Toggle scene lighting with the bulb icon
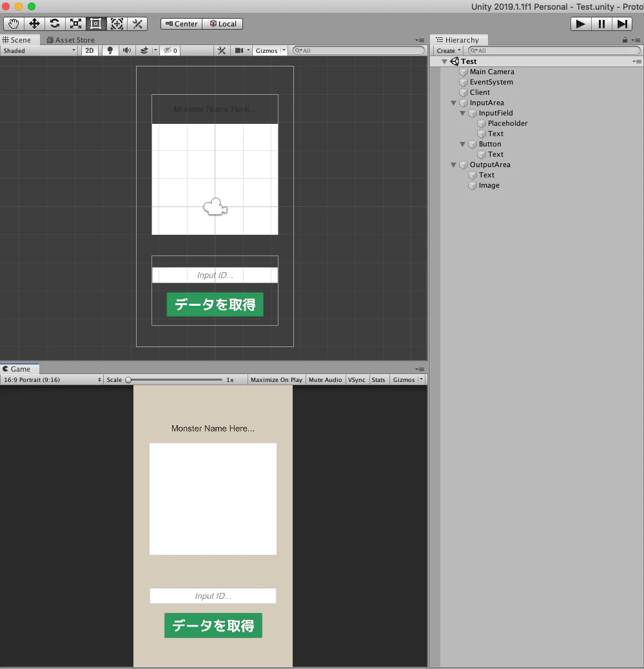The image size is (644, 669). pyautogui.click(x=110, y=50)
